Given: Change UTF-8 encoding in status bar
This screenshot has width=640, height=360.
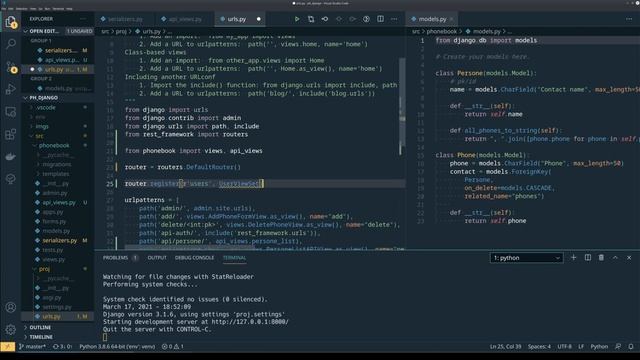Looking at the screenshot, I should 564,347.
